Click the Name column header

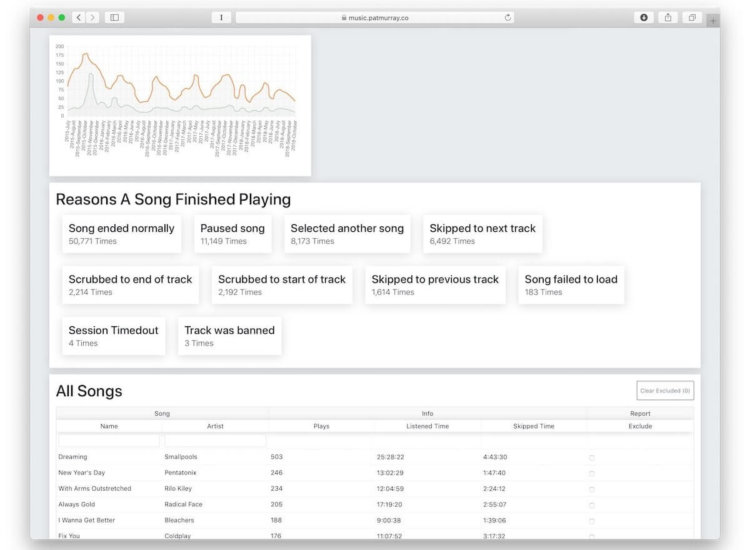tap(109, 426)
